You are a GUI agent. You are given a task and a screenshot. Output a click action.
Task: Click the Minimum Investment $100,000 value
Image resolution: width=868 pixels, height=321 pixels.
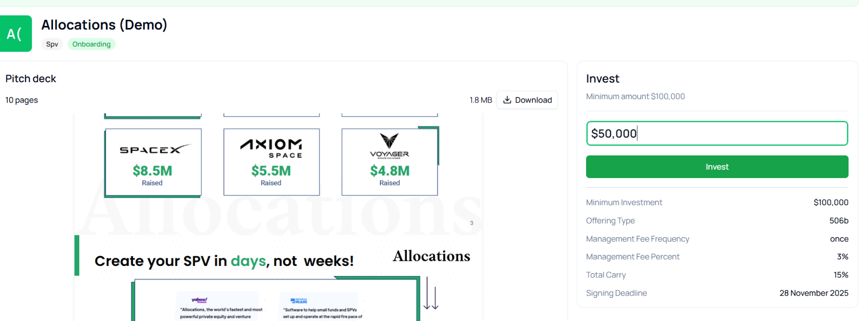click(x=830, y=203)
